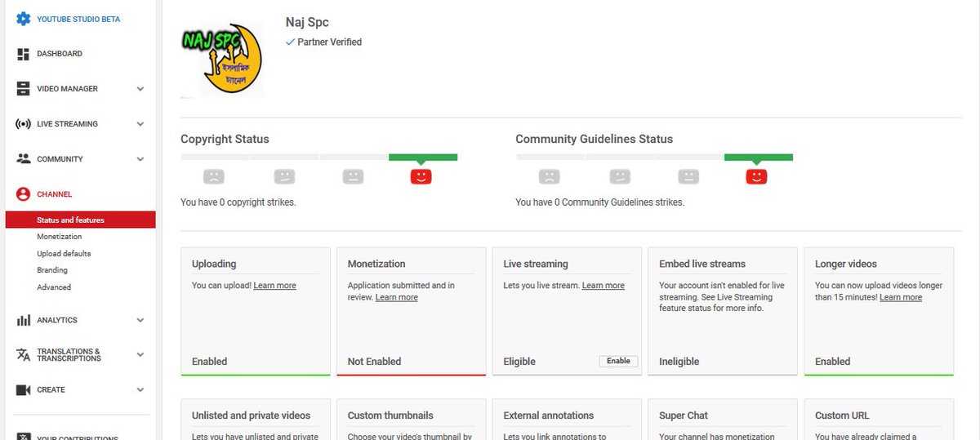
Task: Open the Branding settings page
Action: point(52,270)
